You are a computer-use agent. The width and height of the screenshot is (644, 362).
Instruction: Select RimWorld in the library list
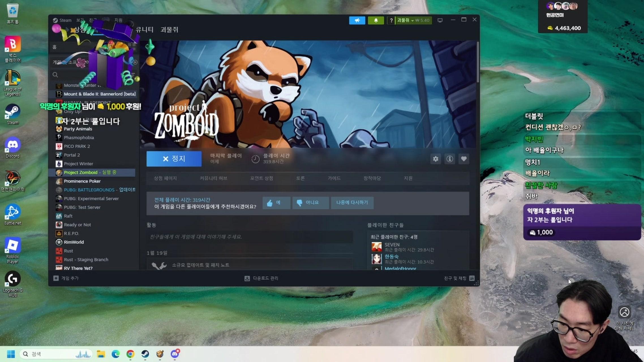[74, 242]
